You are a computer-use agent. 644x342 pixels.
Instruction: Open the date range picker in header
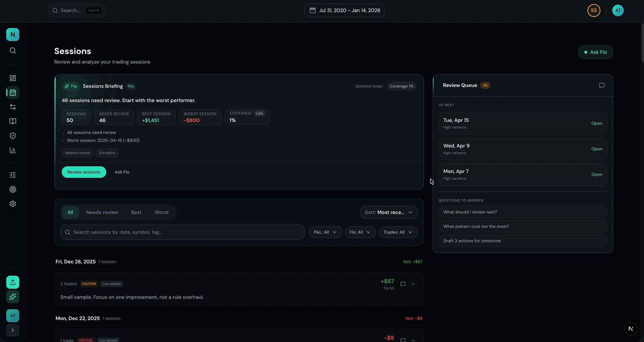point(344,10)
